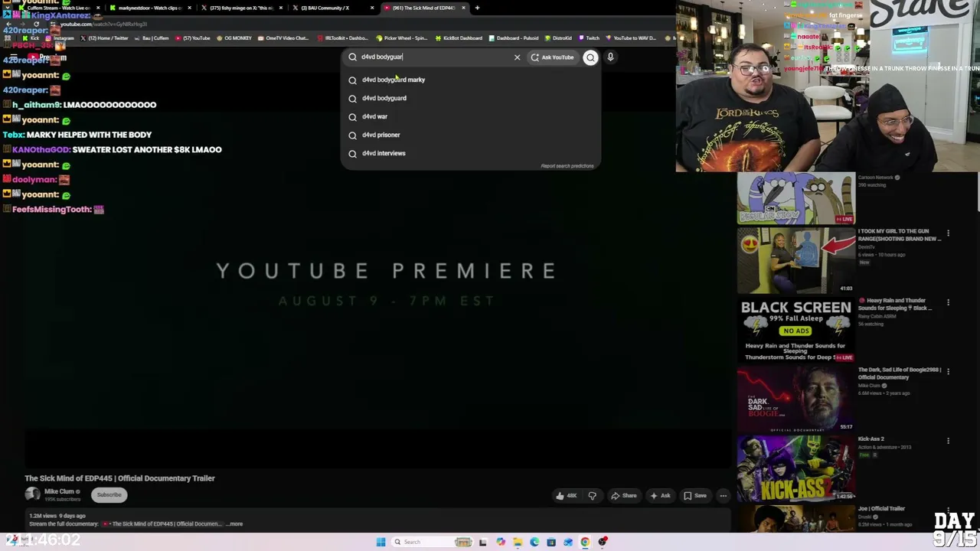This screenshot has height=551, width=980.
Task: Like the video with thumbs-up icon
Action: [567, 495]
